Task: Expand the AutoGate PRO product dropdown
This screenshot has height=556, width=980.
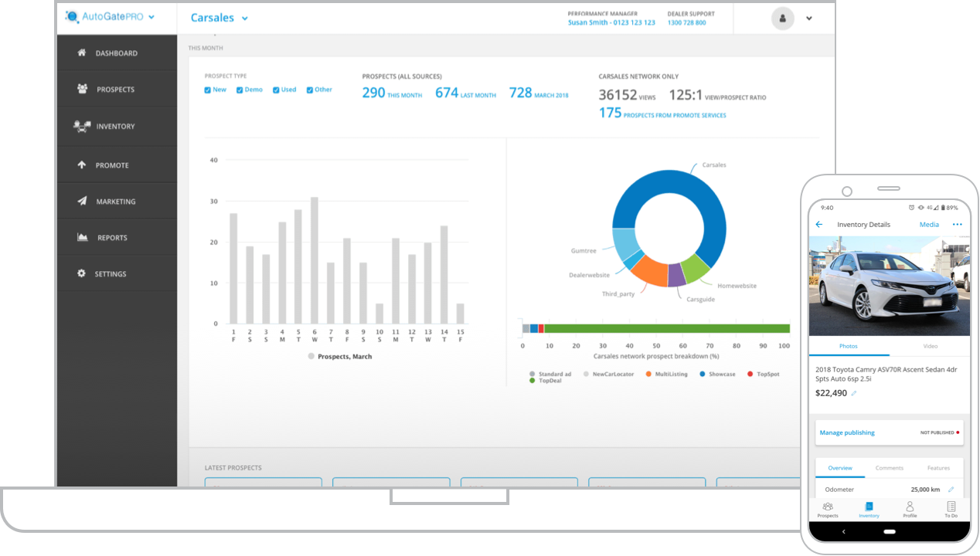Action: pos(151,17)
